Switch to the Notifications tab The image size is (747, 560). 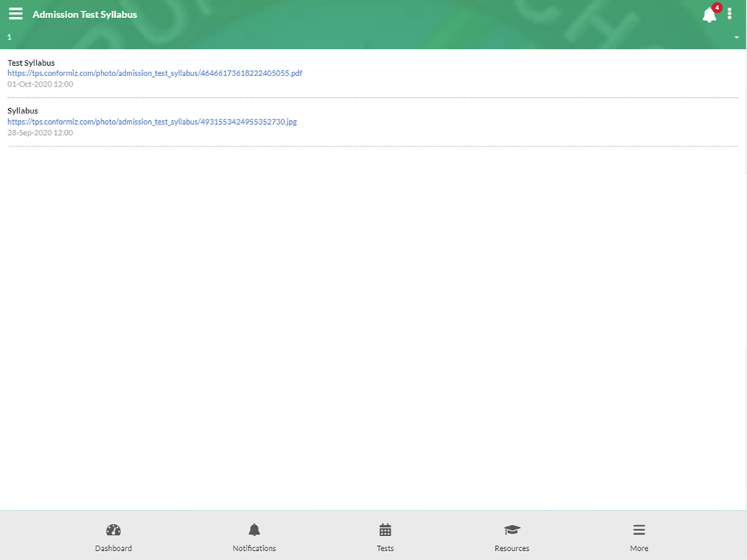(x=255, y=538)
